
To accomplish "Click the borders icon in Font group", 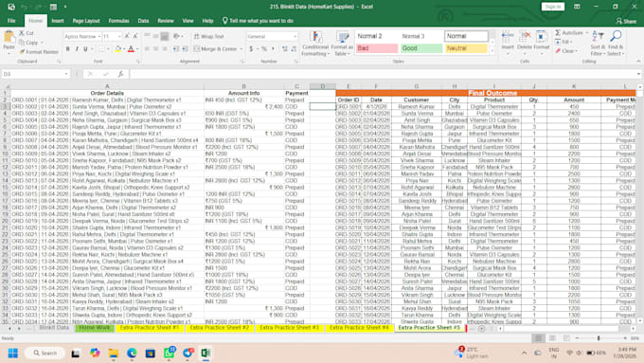I will pyautogui.click(x=101, y=49).
